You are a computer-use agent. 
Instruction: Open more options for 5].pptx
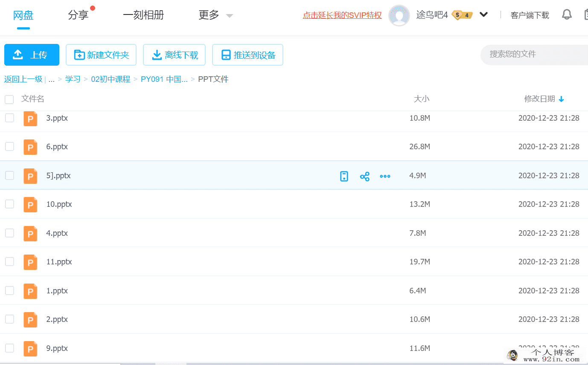click(x=385, y=176)
